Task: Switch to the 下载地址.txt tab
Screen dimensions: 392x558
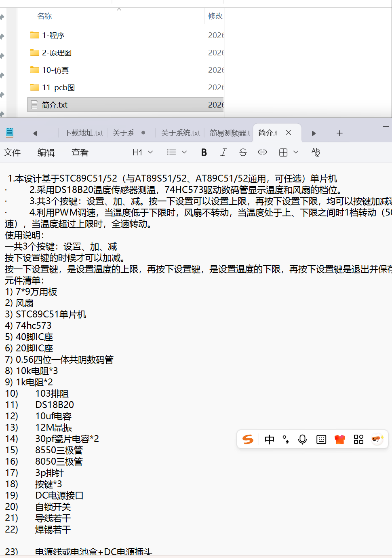Action: pos(84,133)
